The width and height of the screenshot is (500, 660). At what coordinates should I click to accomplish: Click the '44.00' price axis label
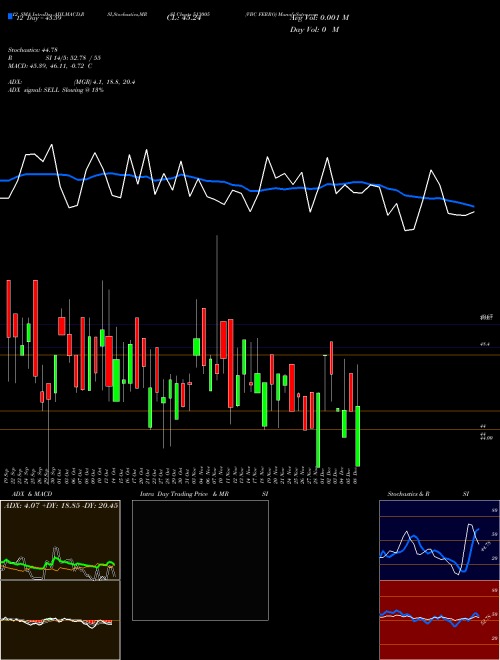click(x=487, y=438)
